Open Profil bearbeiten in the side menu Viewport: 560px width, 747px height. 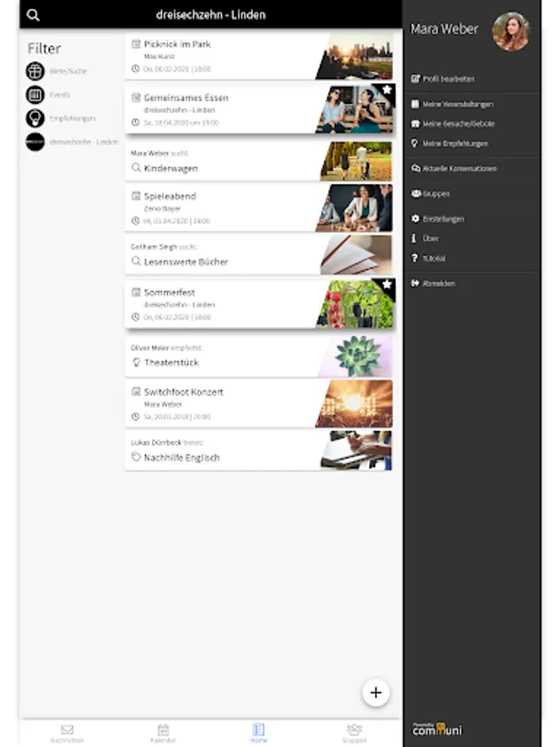[443, 79]
